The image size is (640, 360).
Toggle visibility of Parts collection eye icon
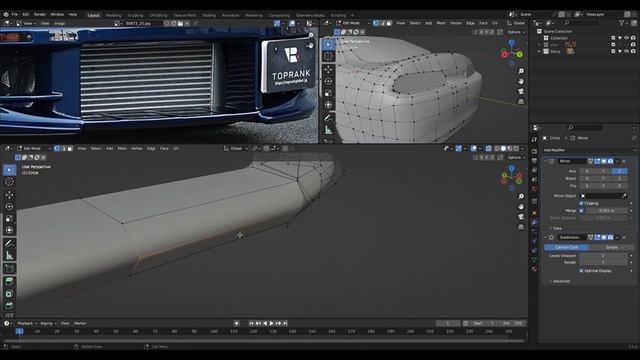click(x=626, y=51)
